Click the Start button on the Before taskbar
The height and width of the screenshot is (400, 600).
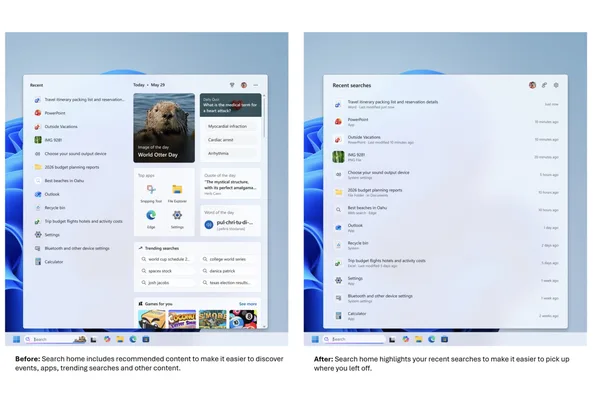click(x=16, y=339)
